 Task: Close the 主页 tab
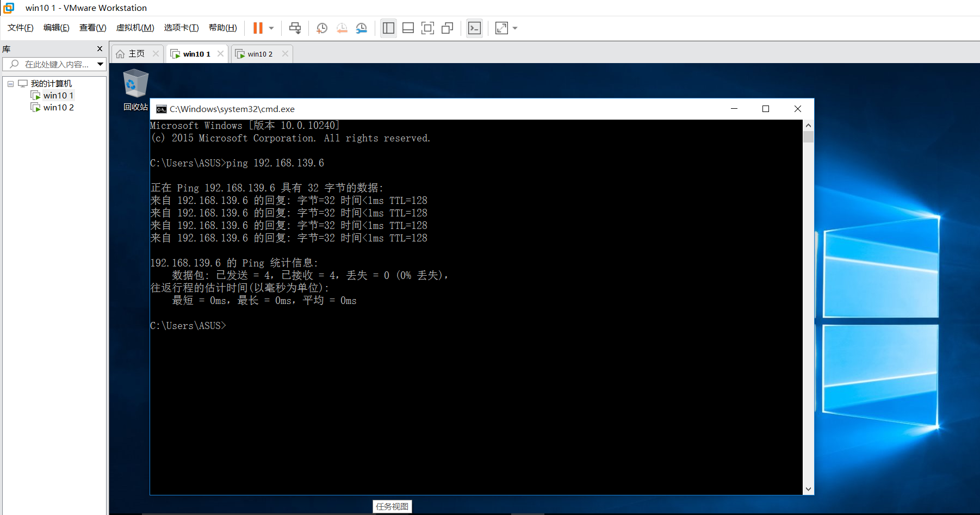156,54
